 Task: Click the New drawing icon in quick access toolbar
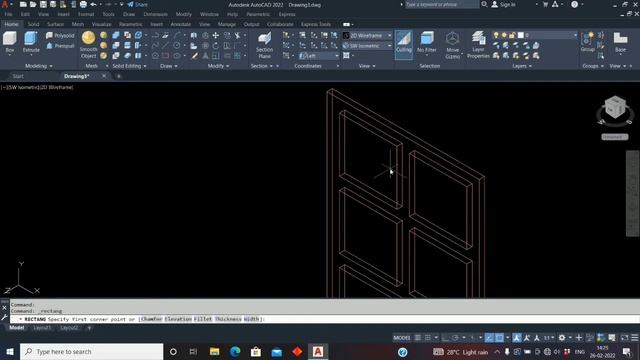(x=23, y=4)
